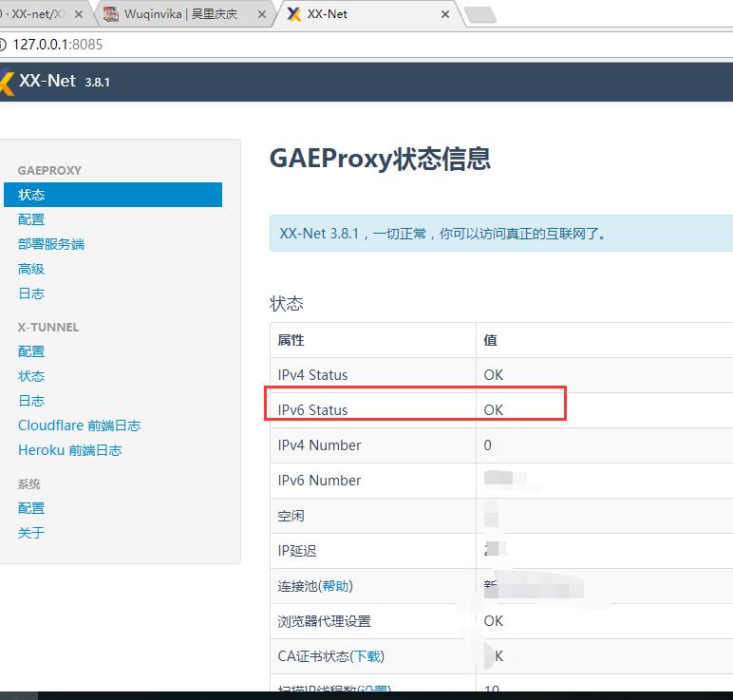Image resolution: width=733 pixels, height=700 pixels.
Task: Open GAEProxy 高级 settings
Action: pyautogui.click(x=31, y=269)
